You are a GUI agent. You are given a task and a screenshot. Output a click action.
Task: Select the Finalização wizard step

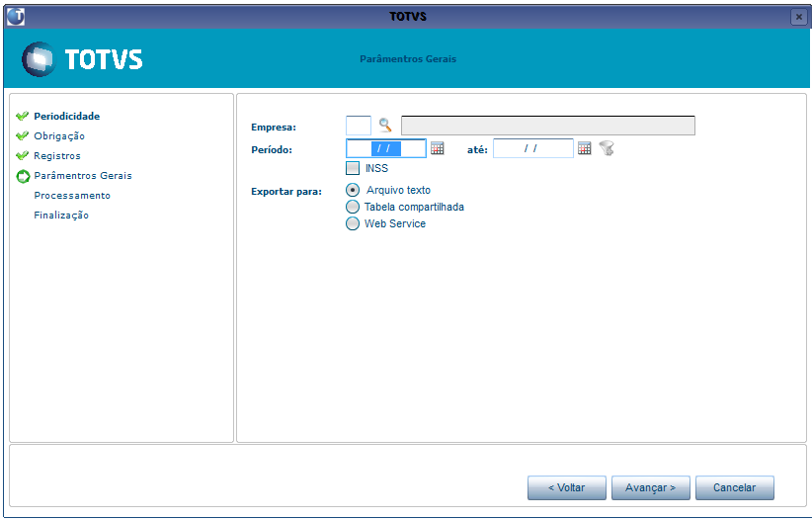(x=61, y=216)
